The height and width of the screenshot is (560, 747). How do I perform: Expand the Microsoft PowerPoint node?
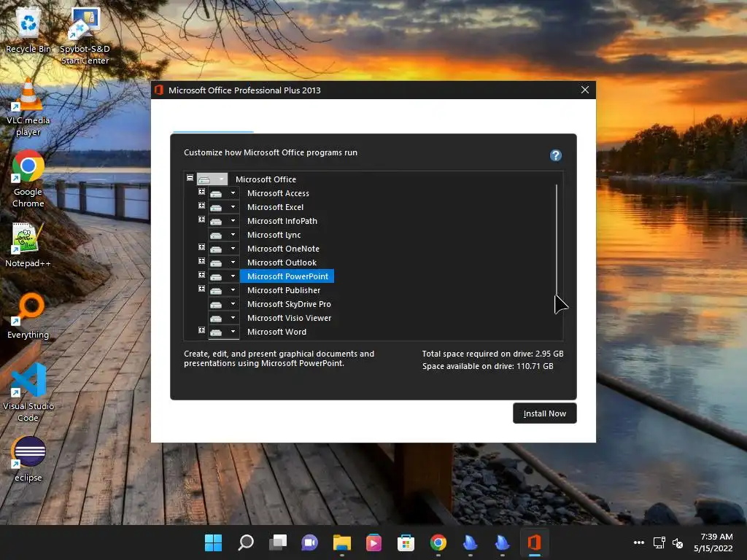[x=201, y=275]
